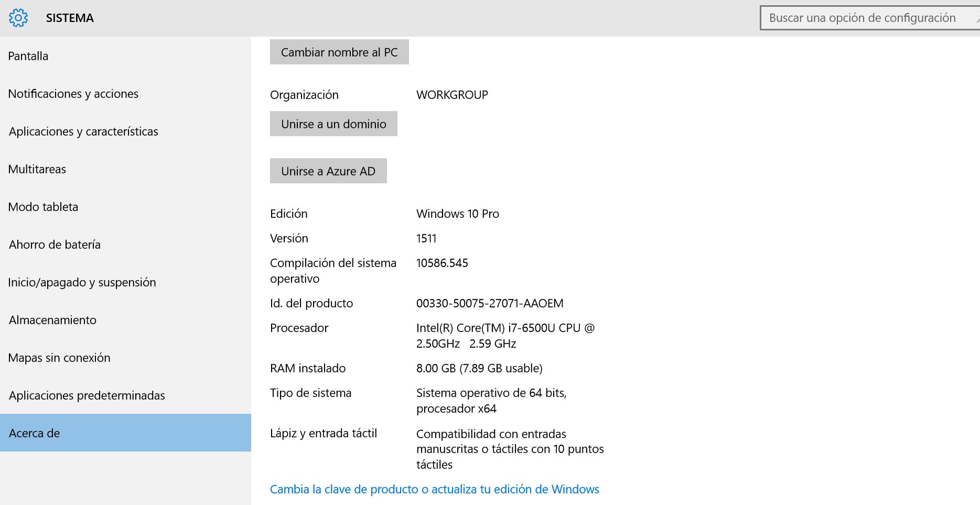Click the Sistema operativo de 64 bits text
The image size is (980, 505).
491,401
